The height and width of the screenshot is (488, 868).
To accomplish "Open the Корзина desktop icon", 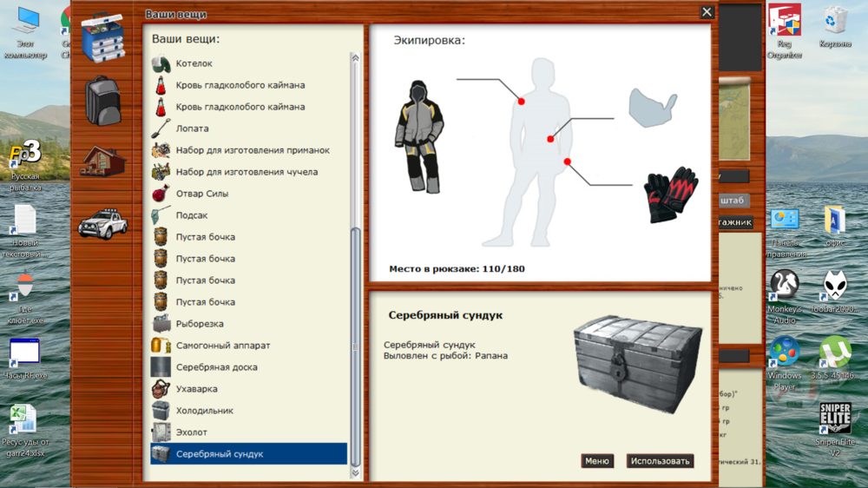I will pyautogui.click(x=835, y=28).
